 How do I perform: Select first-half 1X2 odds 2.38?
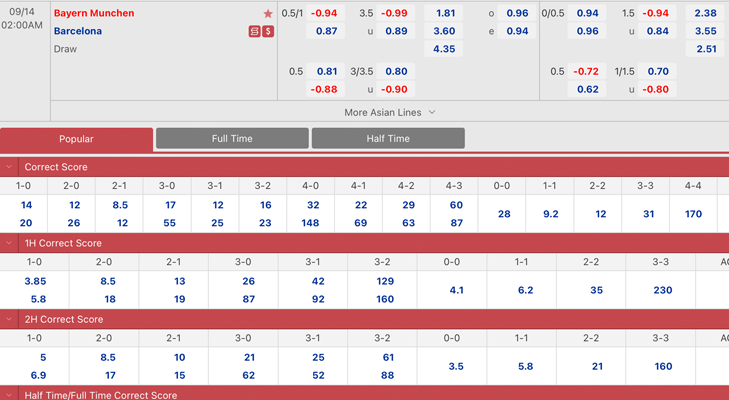pyautogui.click(x=705, y=13)
